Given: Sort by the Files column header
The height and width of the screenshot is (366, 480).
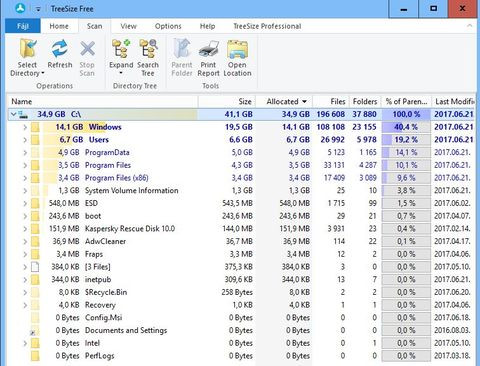Looking at the screenshot, I should [331, 101].
